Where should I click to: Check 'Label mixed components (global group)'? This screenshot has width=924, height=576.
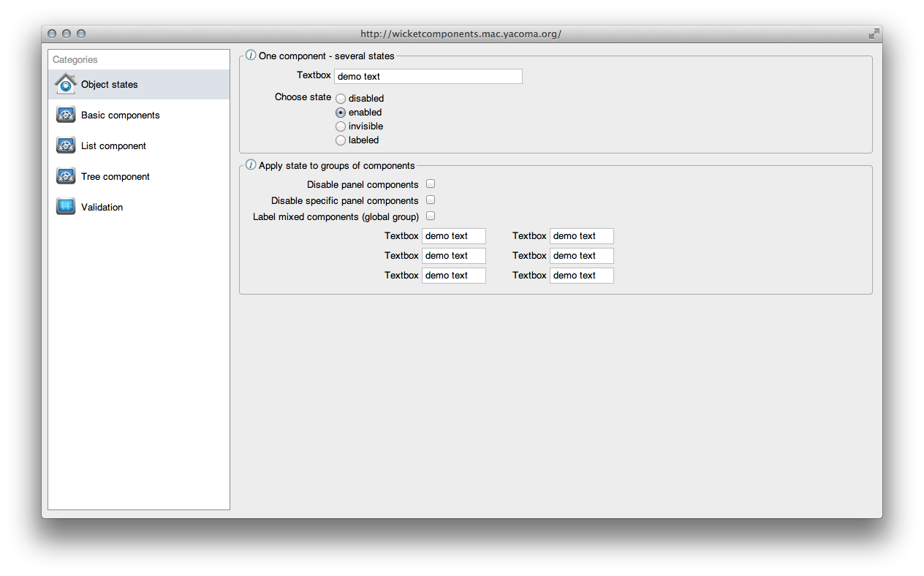430,216
